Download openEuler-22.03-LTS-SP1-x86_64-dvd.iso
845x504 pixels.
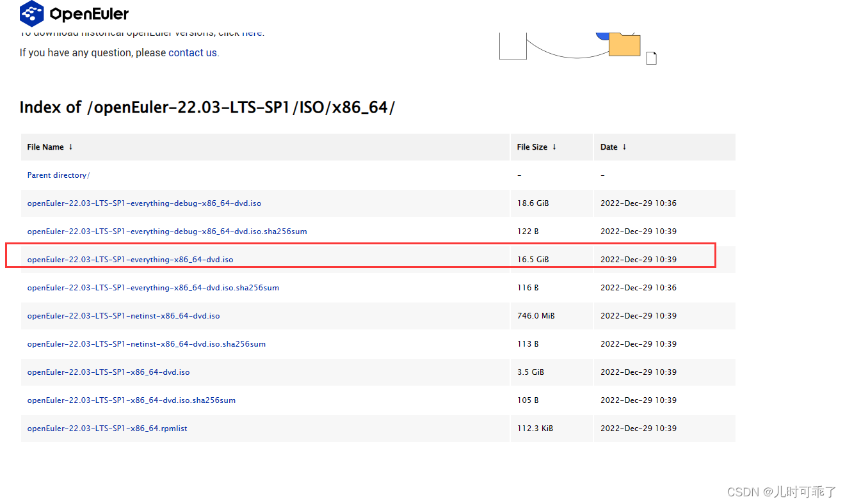108,372
